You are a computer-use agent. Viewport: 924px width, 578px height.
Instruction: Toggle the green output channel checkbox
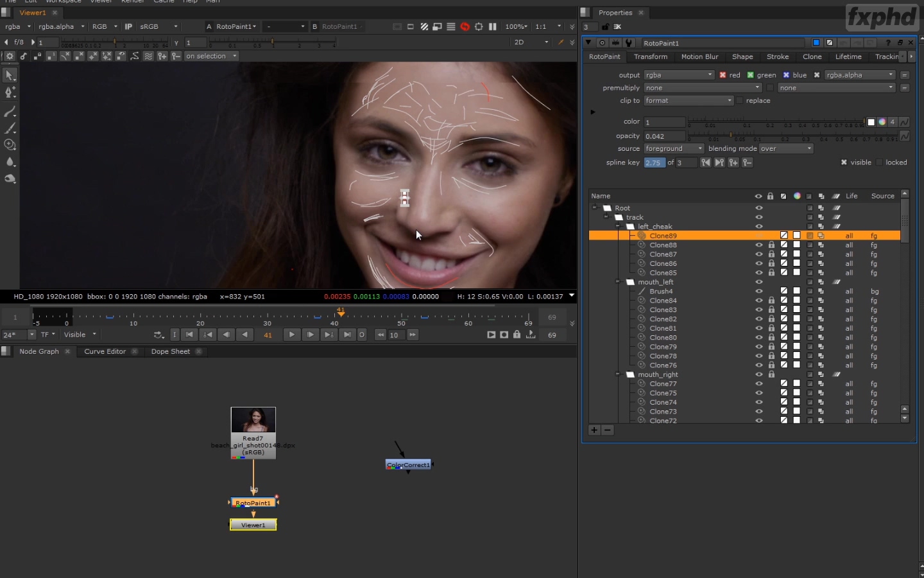(x=750, y=75)
